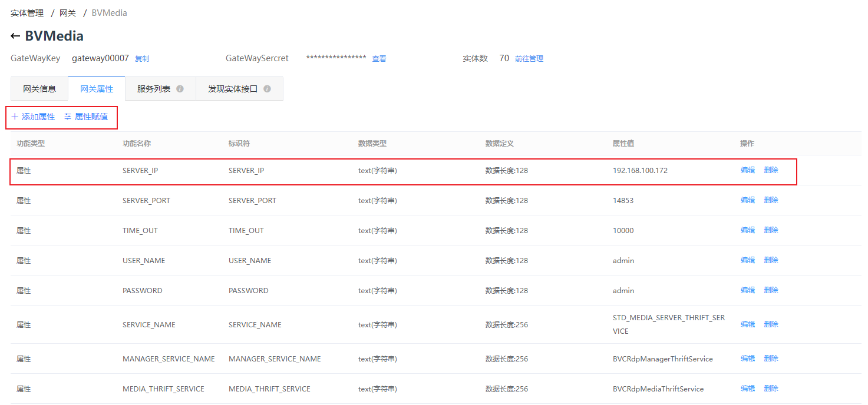Navigate to 实体管理 in breadcrumb
Screen dimensions: 868x405
(27, 13)
